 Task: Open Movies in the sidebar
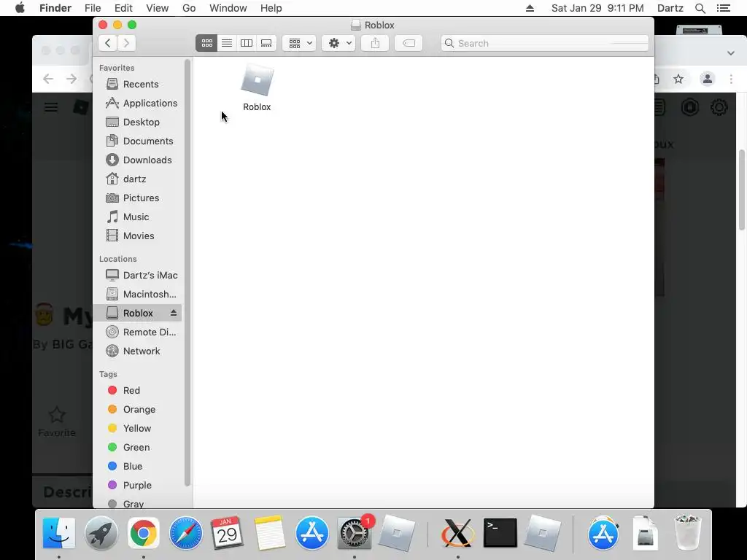(137, 236)
